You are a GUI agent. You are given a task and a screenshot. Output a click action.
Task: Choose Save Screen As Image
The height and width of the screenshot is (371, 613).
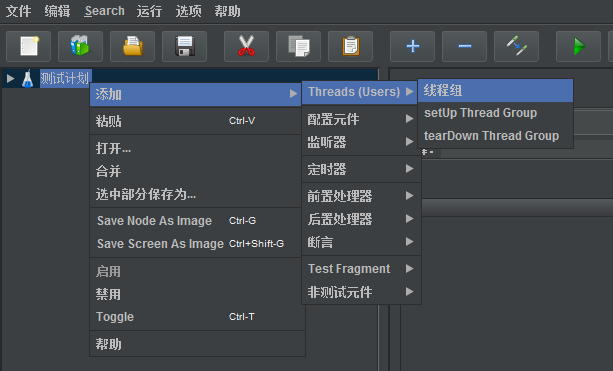[x=195, y=244]
